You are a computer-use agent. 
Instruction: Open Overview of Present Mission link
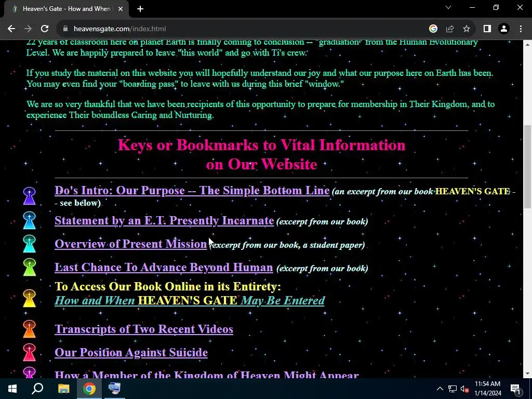tap(130, 244)
